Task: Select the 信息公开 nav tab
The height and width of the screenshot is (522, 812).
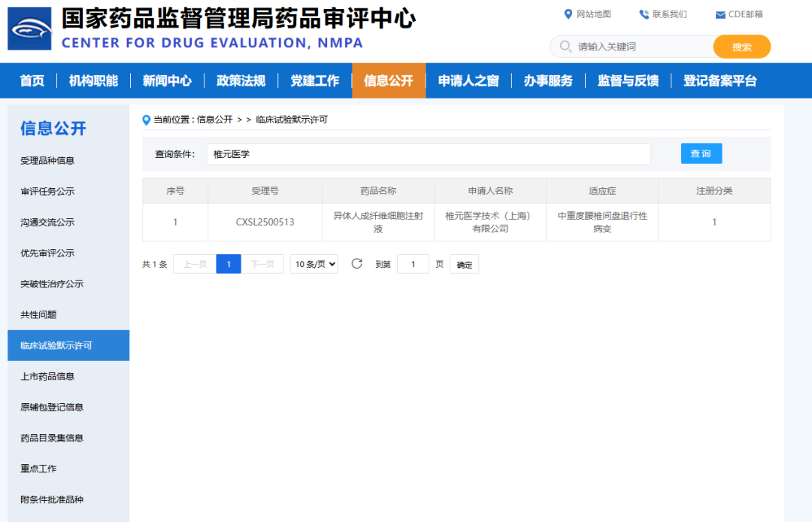Action: pos(389,80)
